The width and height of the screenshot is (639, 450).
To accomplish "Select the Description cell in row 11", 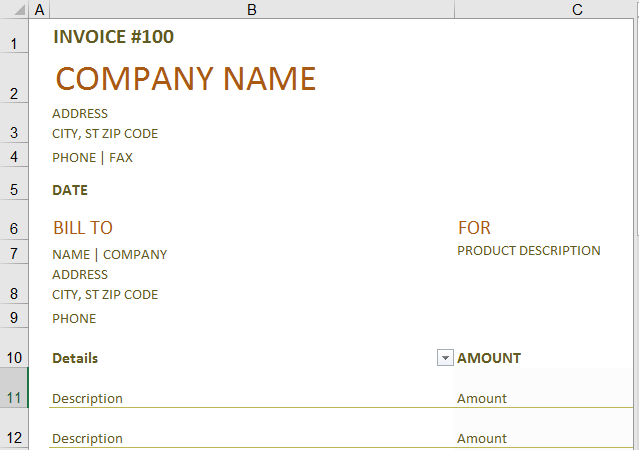I will [88, 398].
